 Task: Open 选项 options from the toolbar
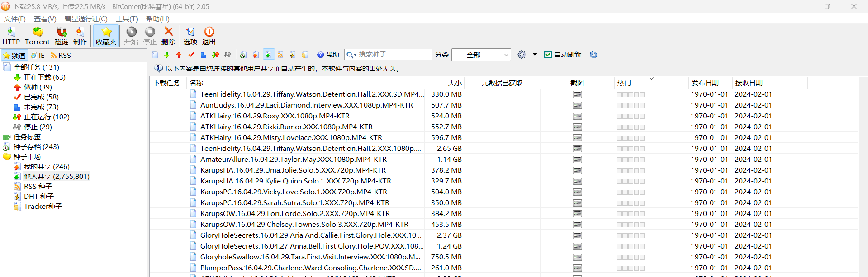point(190,36)
